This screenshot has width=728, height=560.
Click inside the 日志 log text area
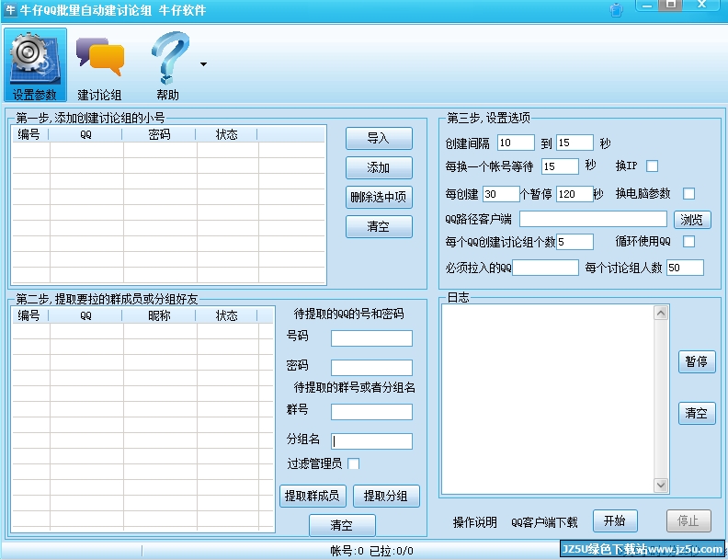548,399
